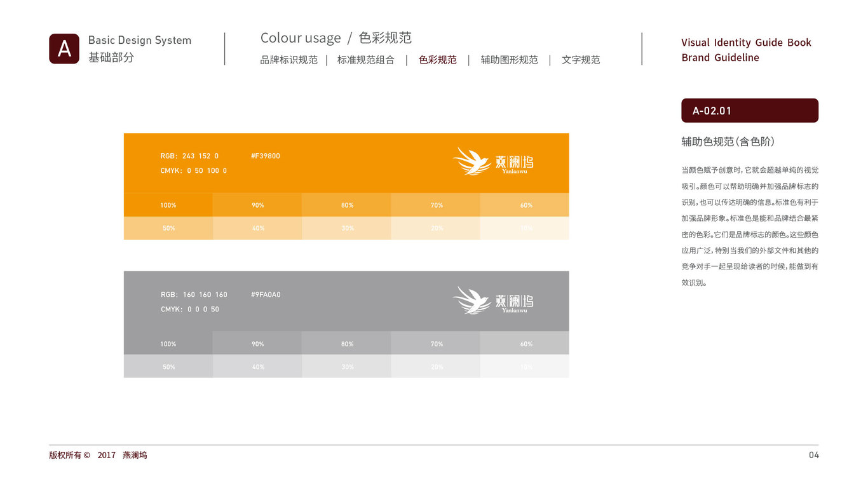868x488 pixels.
Task: Click the white bird logo on orange banner
Action: (x=472, y=161)
